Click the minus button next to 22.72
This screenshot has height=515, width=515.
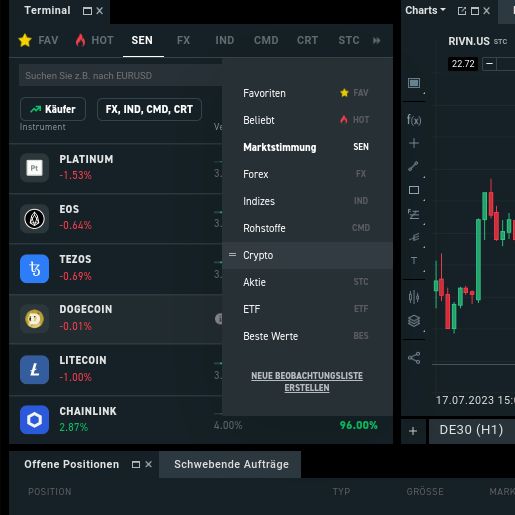tap(489, 63)
